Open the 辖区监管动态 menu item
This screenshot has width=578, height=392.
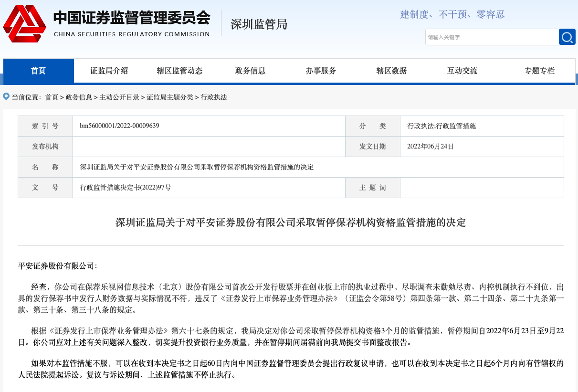[x=180, y=71]
